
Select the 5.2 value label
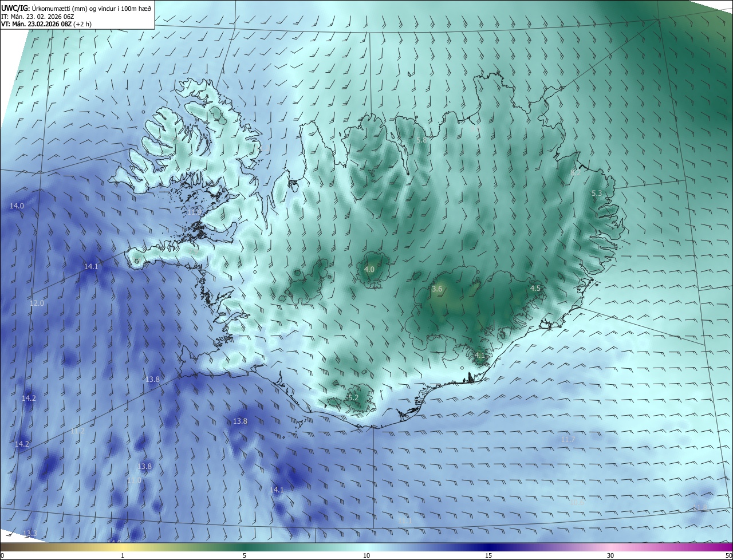coord(353,397)
